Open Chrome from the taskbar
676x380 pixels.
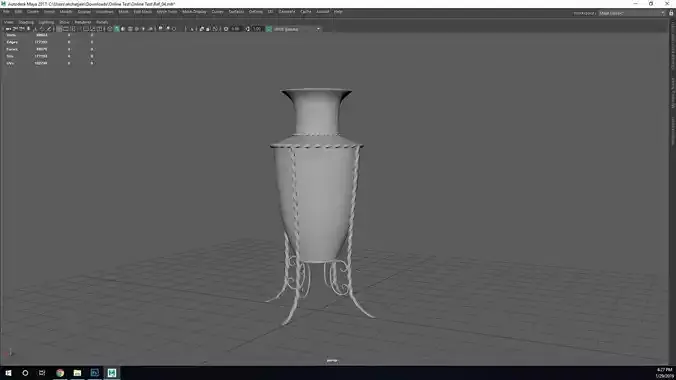(60, 373)
